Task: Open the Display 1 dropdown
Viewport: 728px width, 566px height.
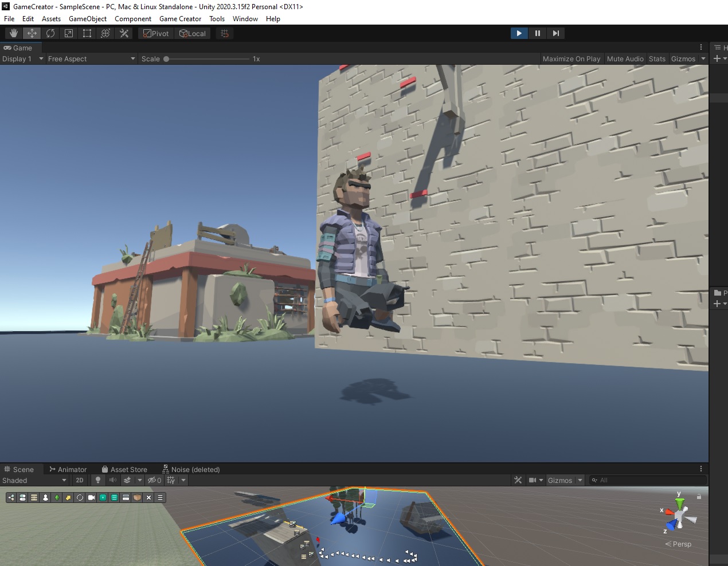Action: point(22,58)
